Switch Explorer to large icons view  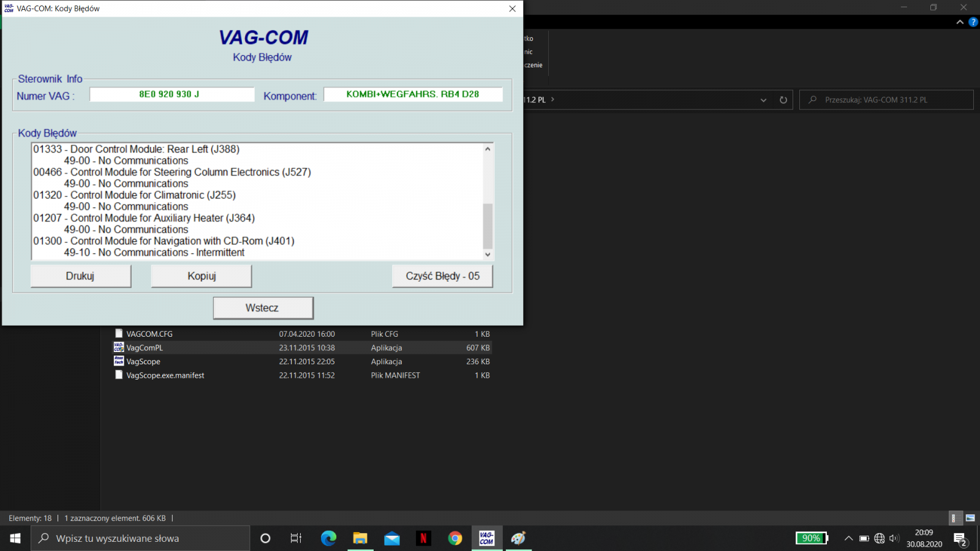[970, 518]
